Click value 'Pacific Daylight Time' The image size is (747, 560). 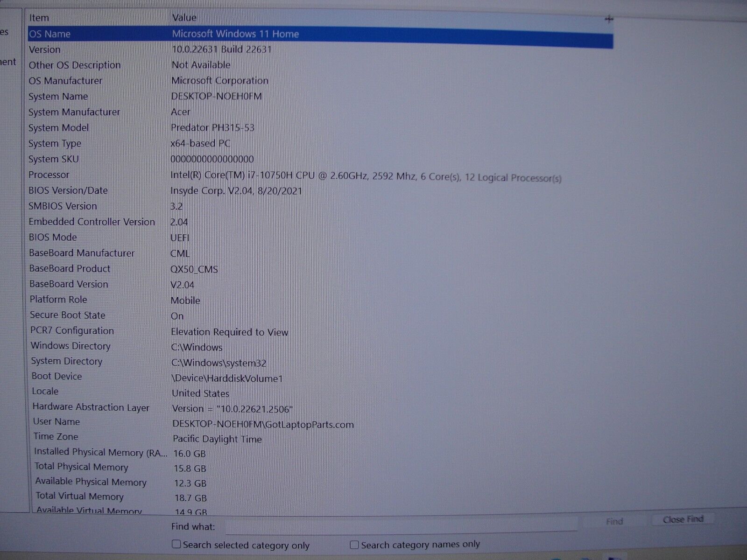pyautogui.click(x=217, y=439)
